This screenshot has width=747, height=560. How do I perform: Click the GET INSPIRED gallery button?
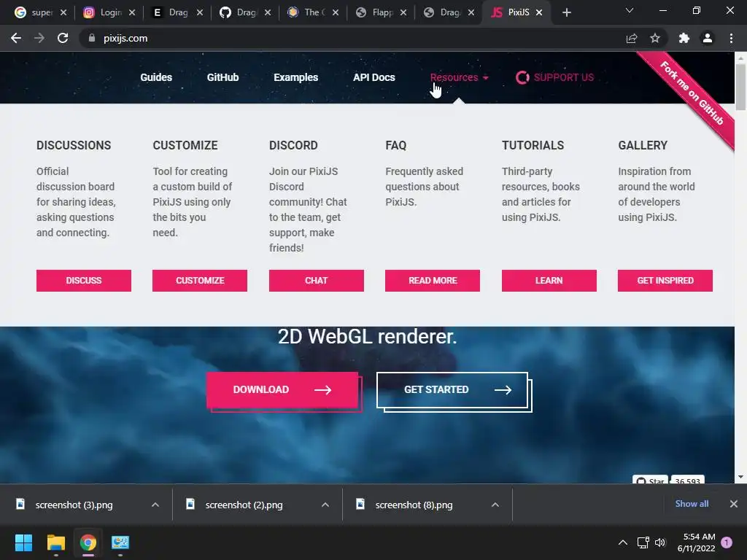click(x=665, y=281)
